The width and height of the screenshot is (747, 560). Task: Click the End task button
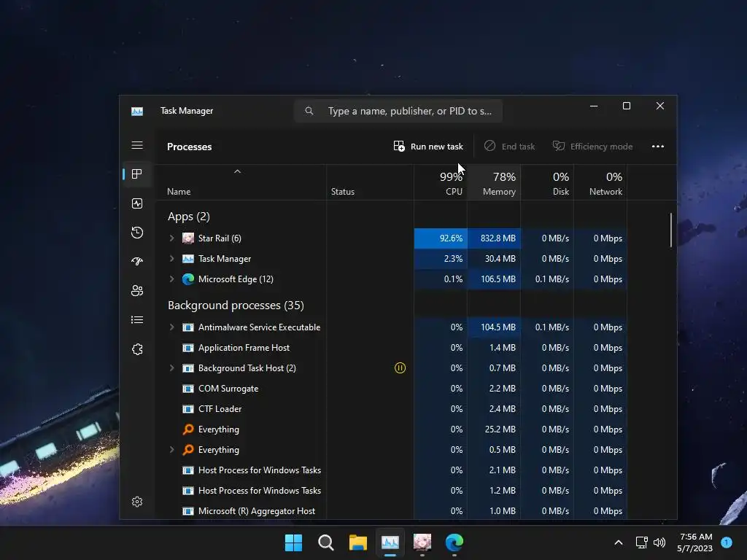pyautogui.click(x=510, y=146)
